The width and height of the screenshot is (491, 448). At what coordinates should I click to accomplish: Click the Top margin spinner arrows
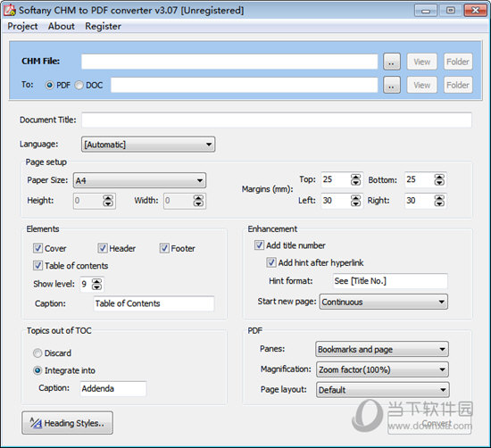click(355, 179)
